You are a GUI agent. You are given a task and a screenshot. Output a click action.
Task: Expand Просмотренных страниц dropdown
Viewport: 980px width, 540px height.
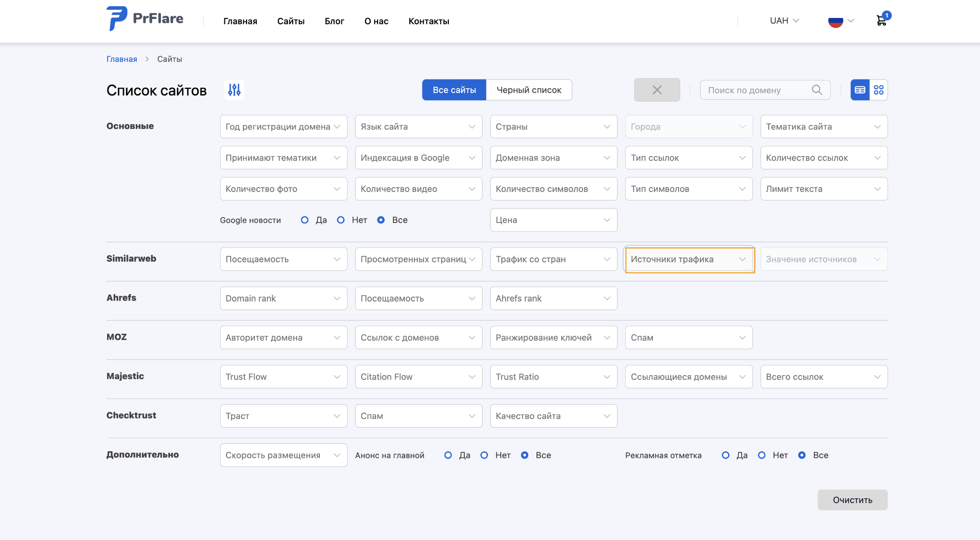(x=419, y=259)
